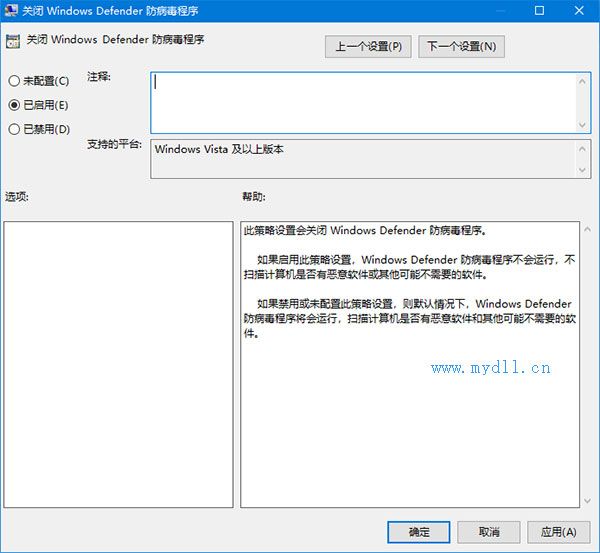Click the policy setting icon beside title
This screenshot has height=553, width=600.
click(13, 41)
